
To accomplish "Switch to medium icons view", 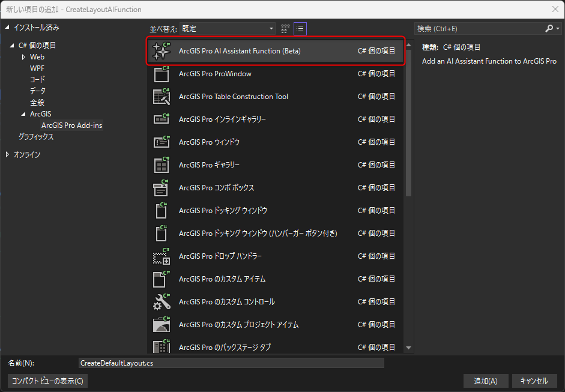I will (x=285, y=29).
